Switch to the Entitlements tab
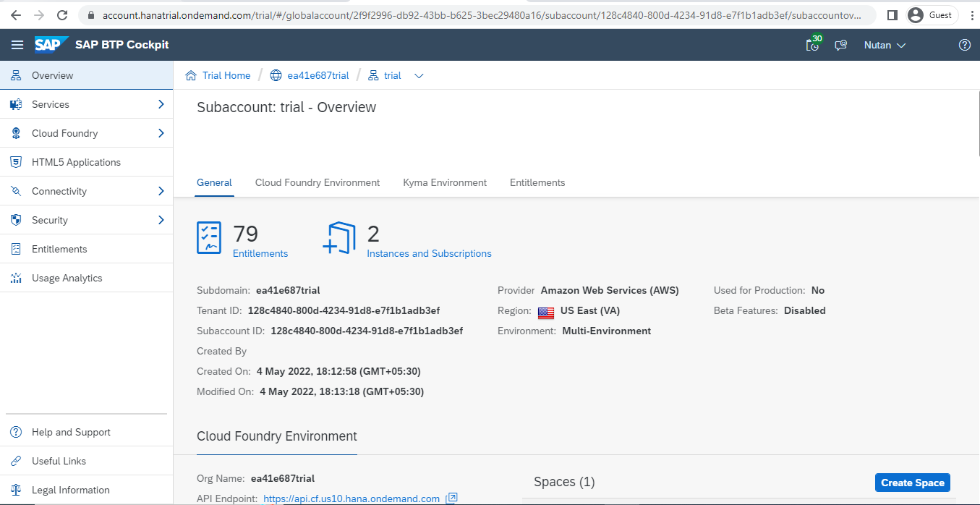This screenshot has height=505, width=980. [x=537, y=182]
